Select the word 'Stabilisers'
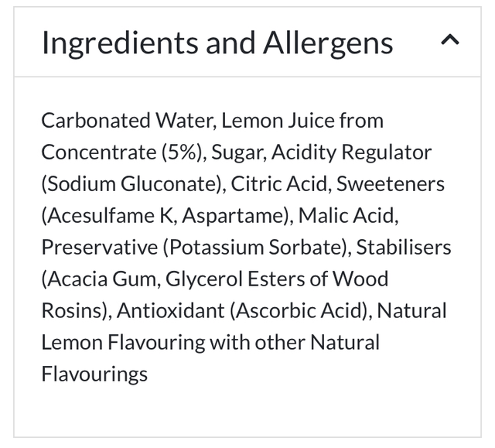This screenshot has width=495, height=448. [x=404, y=248]
